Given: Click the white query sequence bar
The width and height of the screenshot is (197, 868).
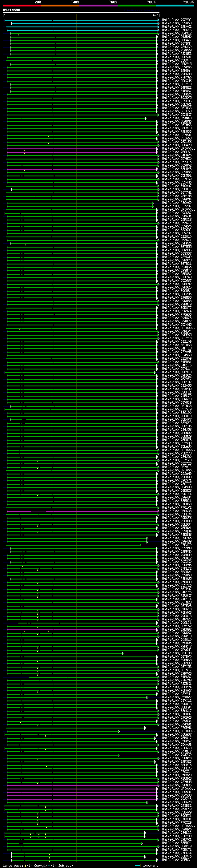Looking at the screenshot, I should pyautogui.click(x=81, y=12).
